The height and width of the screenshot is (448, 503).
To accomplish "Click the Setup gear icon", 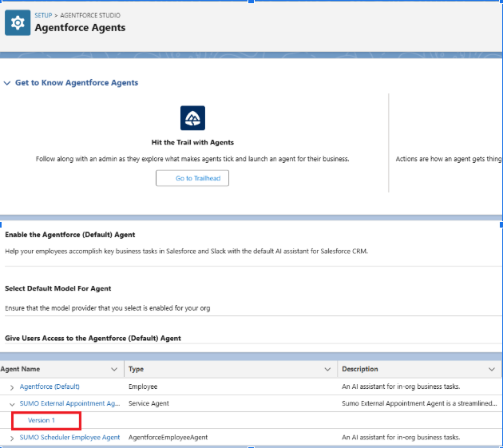I will 18,23.
